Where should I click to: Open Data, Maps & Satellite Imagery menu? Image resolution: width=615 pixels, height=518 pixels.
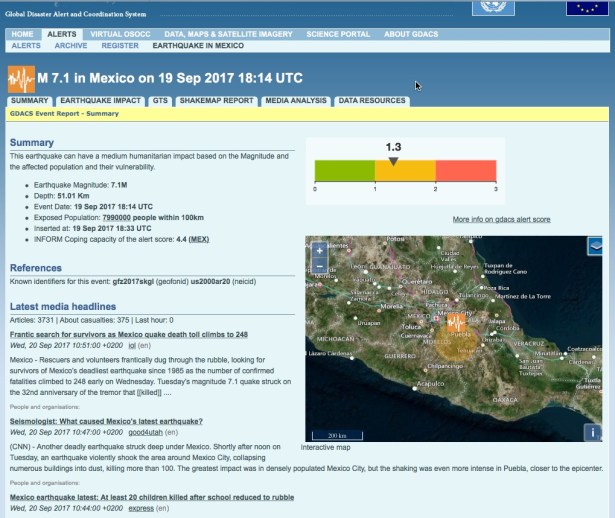(x=229, y=34)
